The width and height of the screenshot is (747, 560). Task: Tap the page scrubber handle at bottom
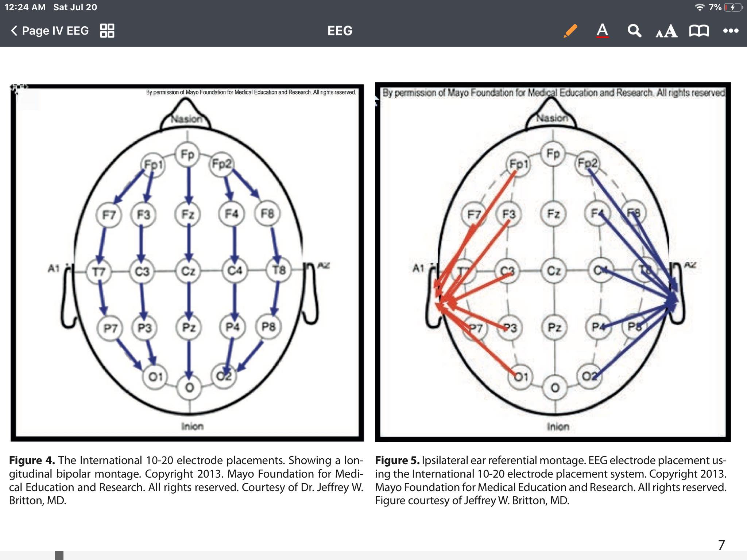(59, 556)
